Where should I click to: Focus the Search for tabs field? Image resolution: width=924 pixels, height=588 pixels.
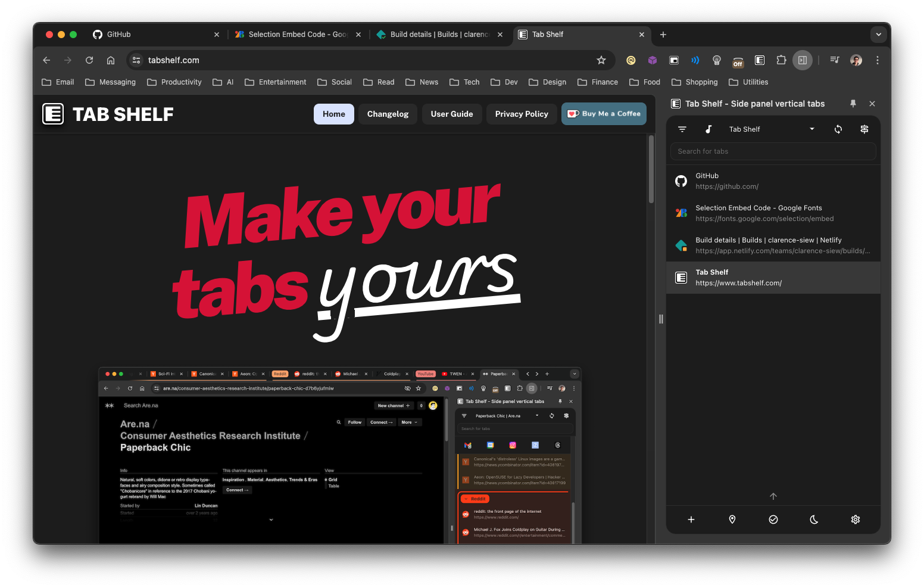pos(773,151)
